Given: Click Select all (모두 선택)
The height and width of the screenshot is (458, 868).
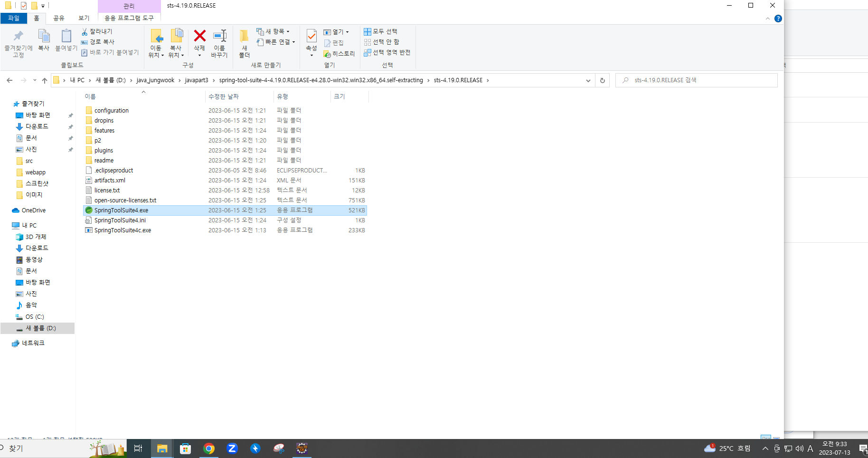Looking at the screenshot, I should pyautogui.click(x=380, y=31).
